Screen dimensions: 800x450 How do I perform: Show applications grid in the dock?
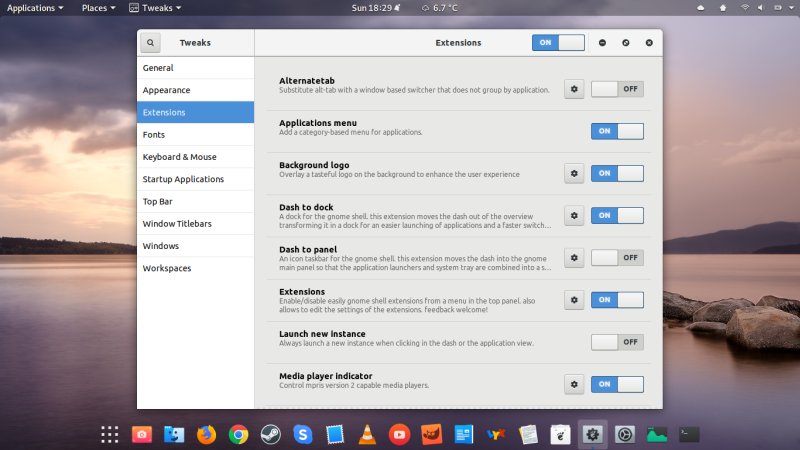(x=110, y=435)
